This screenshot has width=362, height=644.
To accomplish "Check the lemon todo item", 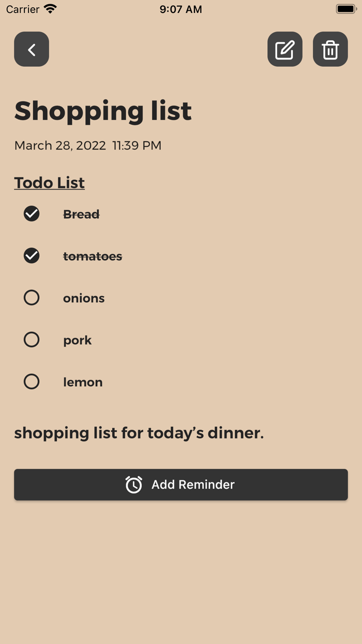I will [x=32, y=382].
